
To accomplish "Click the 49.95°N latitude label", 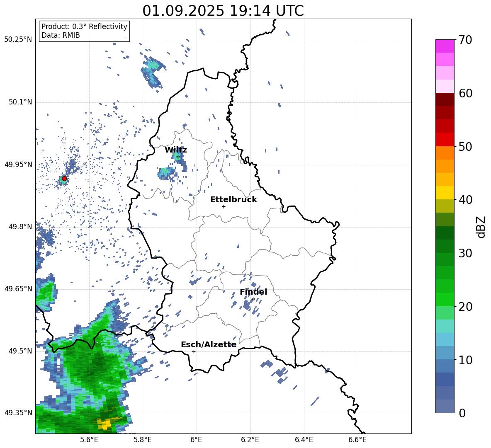I will pos(18,164).
